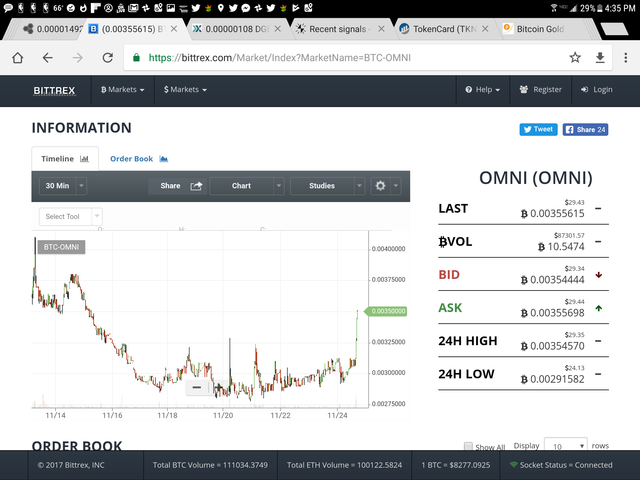Go back with the browser back arrow
The width and height of the screenshot is (640, 480).
coord(48,58)
